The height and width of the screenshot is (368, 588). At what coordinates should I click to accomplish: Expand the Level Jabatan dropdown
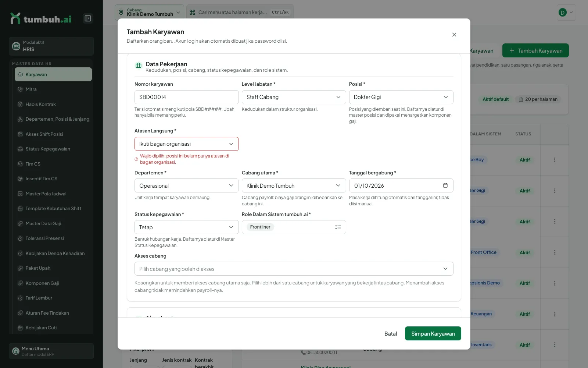(294, 97)
